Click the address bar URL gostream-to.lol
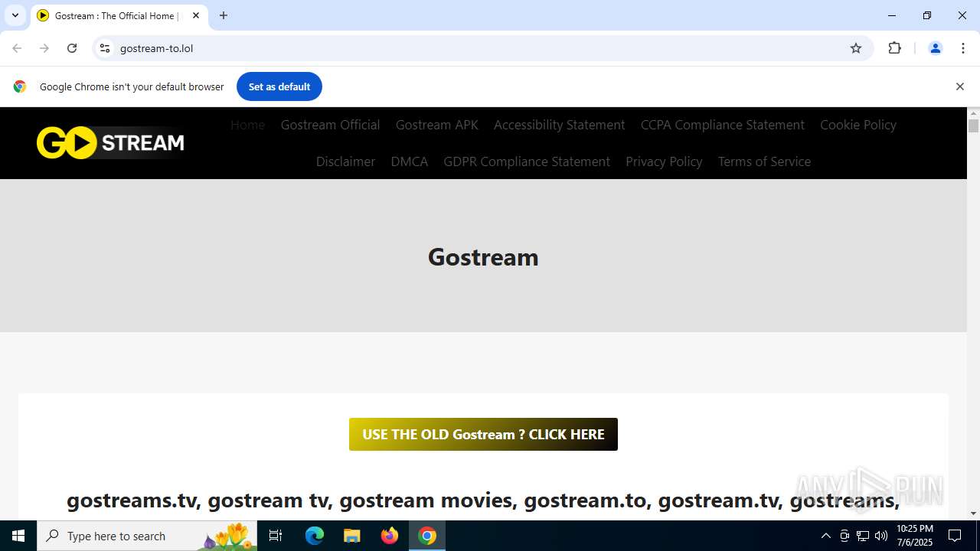Image resolution: width=980 pixels, height=551 pixels. click(x=156, y=48)
